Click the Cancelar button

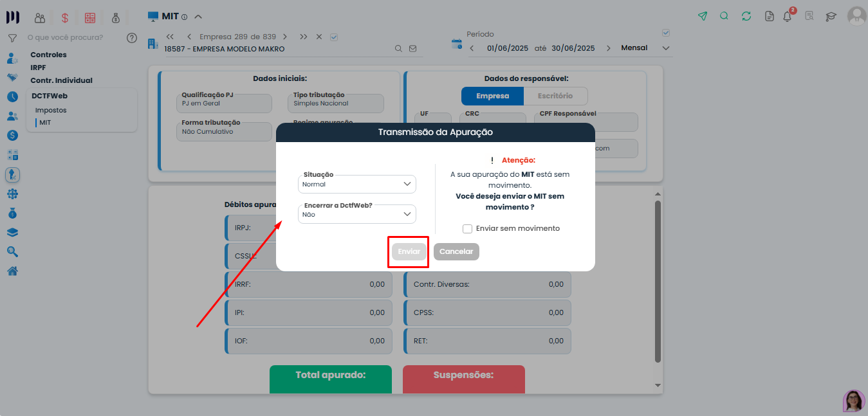tap(456, 251)
